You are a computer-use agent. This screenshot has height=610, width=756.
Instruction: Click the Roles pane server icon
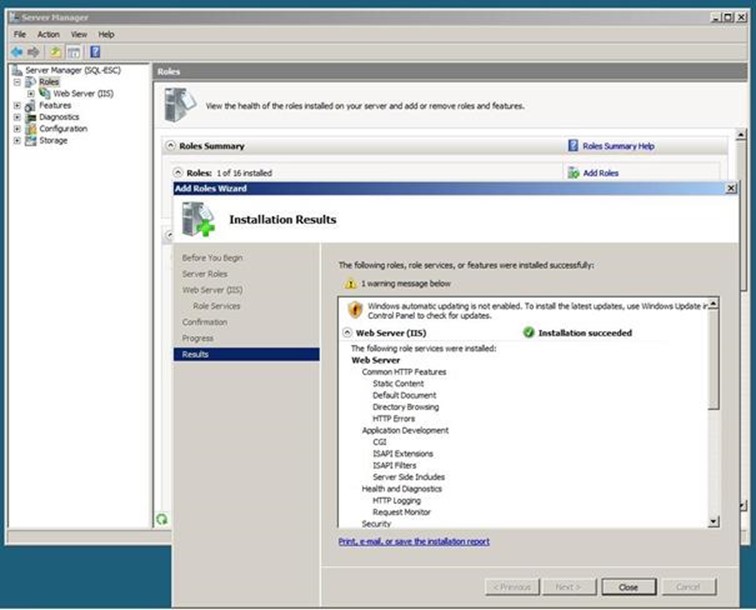tap(180, 105)
